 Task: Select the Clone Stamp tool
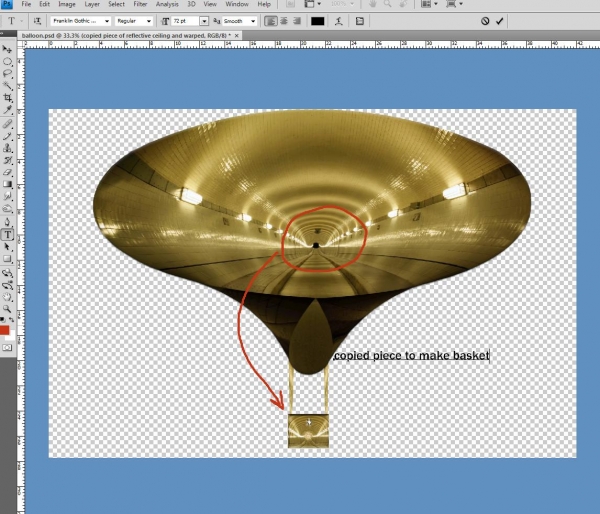[7, 148]
